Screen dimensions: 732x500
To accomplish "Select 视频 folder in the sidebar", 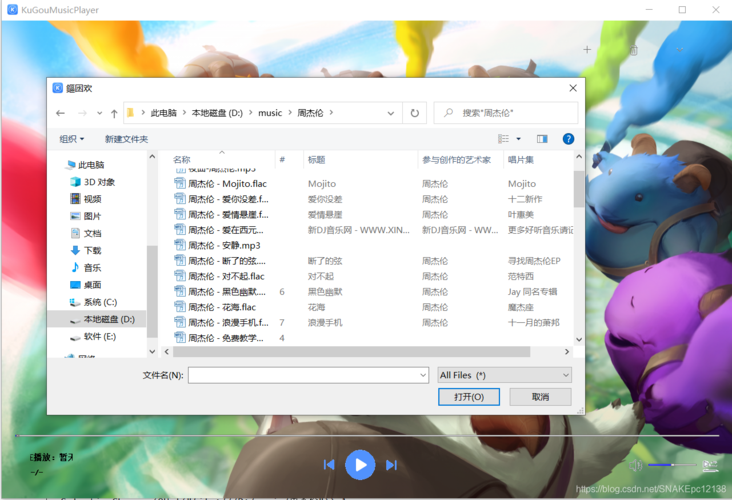I will coord(86,199).
